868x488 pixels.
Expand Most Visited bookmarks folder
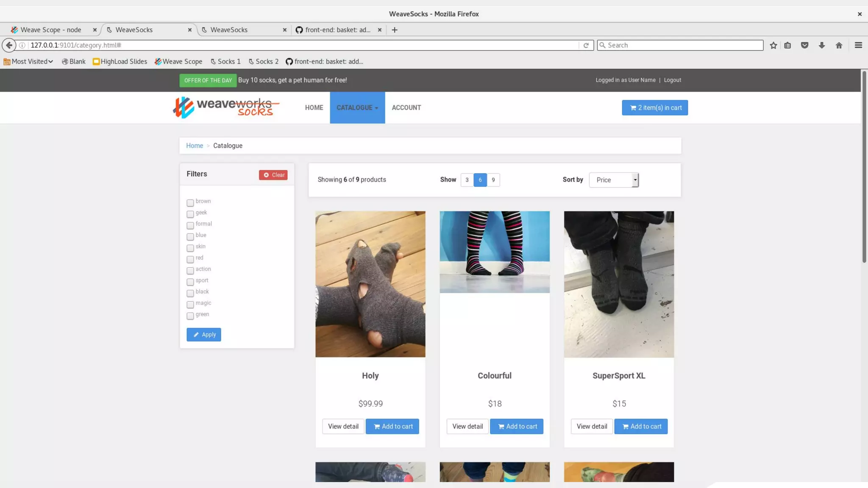(x=28, y=61)
